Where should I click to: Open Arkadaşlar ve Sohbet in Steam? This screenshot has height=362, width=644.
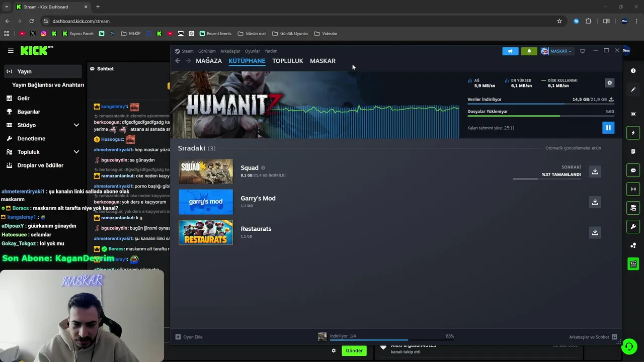point(593,337)
